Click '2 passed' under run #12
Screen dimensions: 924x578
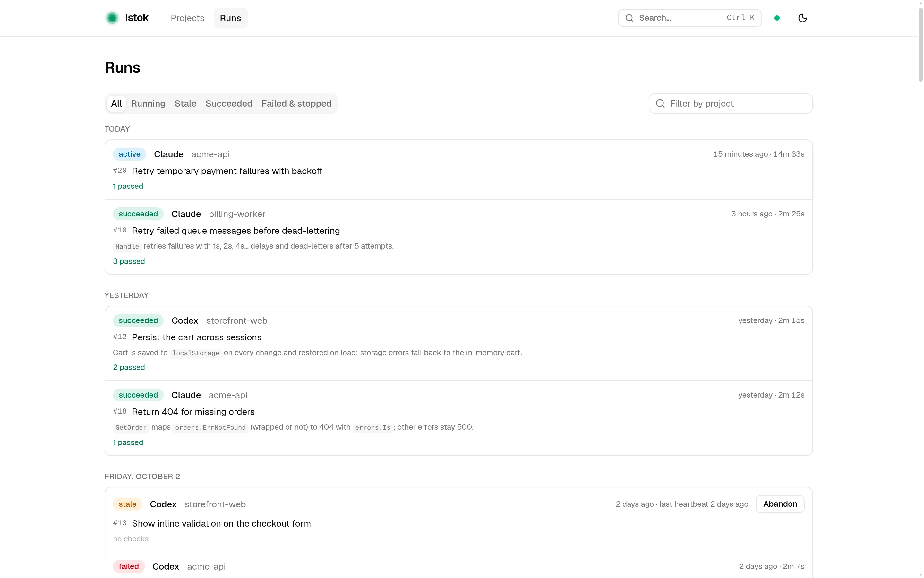(129, 367)
